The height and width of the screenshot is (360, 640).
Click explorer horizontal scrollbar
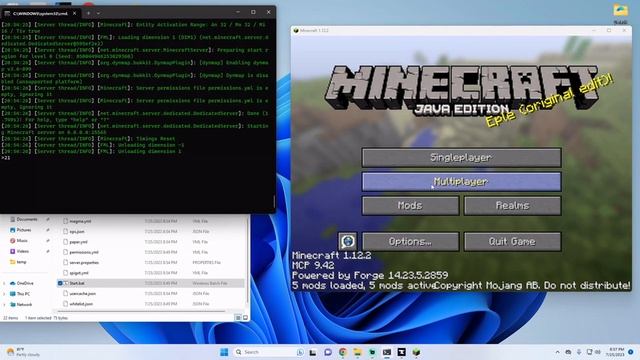coord(142,311)
